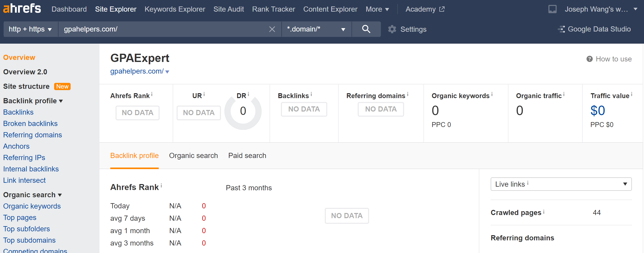The width and height of the screenshot is (644, 253).
Task: Expand the gpahelpers.com/ URL dropdown arrow
Action: coord(167,72)
